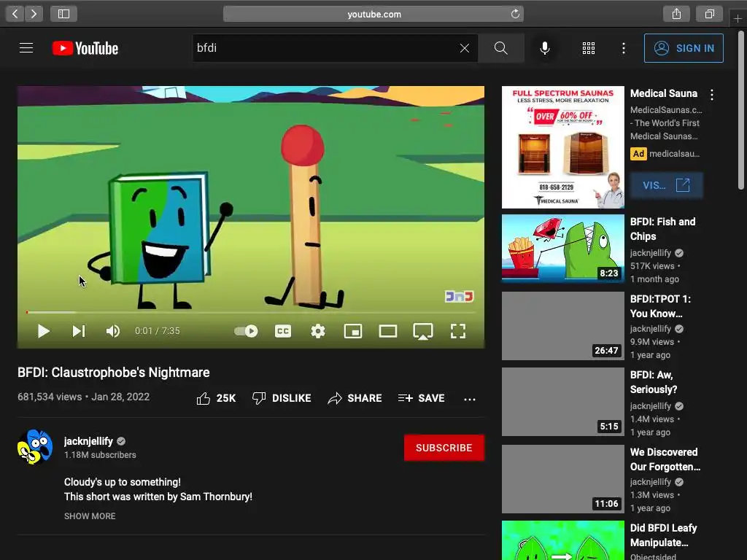747x560 pixels.
Task: Open the BFDI:TPOT 1 video thumbnail
Action: [562, 326]
